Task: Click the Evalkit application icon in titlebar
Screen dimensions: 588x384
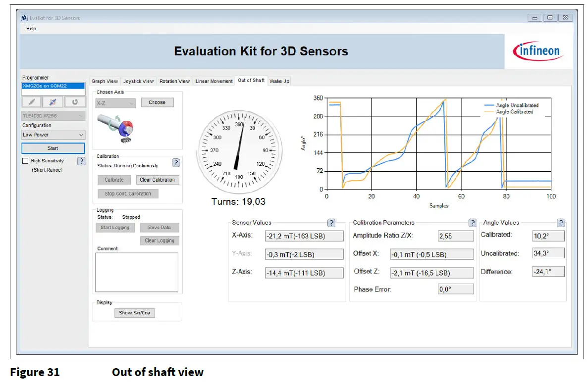Action: coord(24,17)
